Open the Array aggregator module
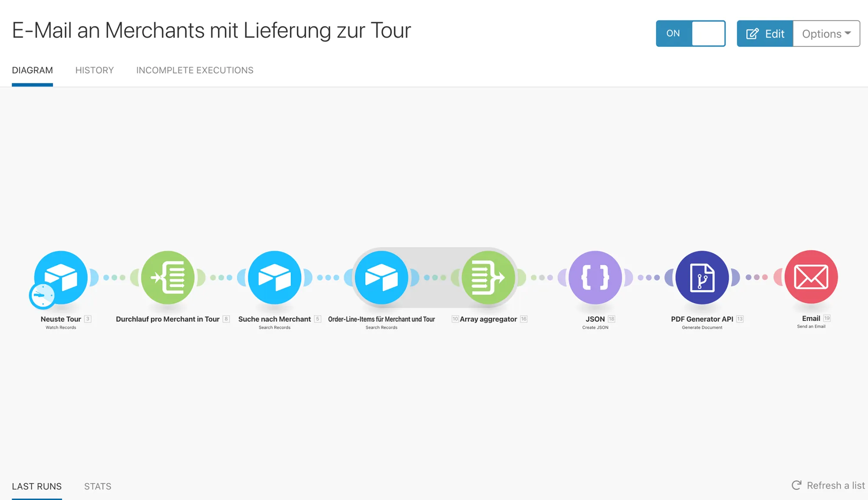The image size is (868, 500). [487, 277]
